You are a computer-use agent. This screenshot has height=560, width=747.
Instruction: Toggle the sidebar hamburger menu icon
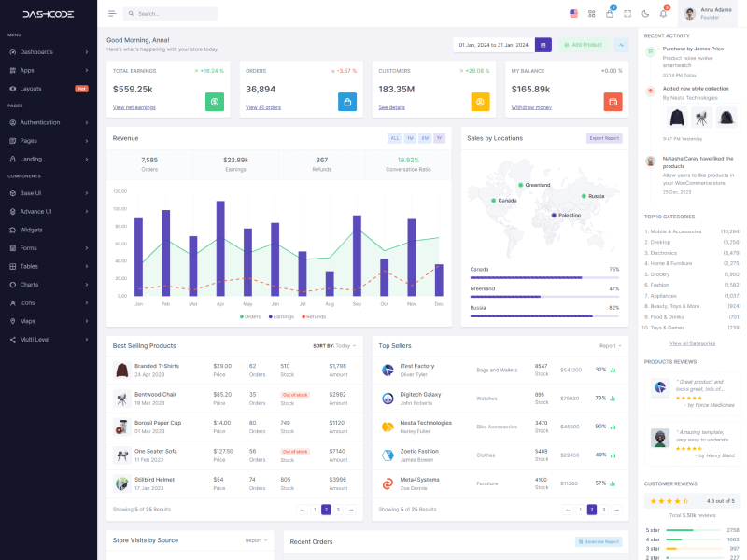coord(112,14)
